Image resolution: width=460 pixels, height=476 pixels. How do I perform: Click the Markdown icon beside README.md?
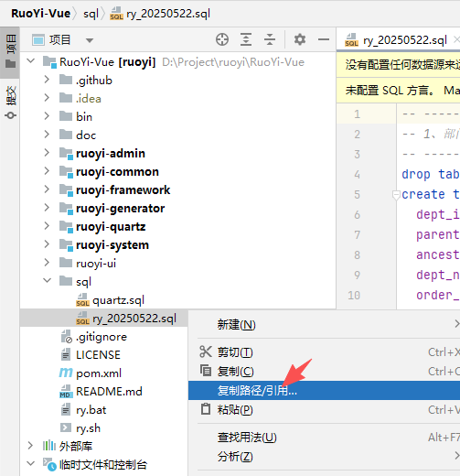[x=66, y=392]
